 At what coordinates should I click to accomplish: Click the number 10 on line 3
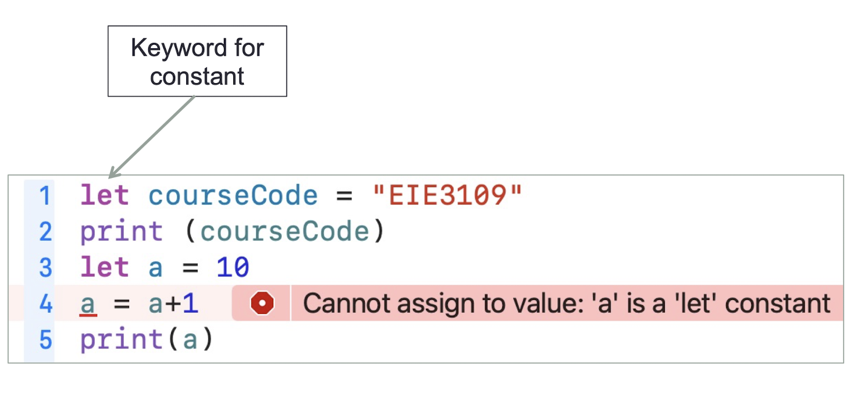click(x=233, y=267)
